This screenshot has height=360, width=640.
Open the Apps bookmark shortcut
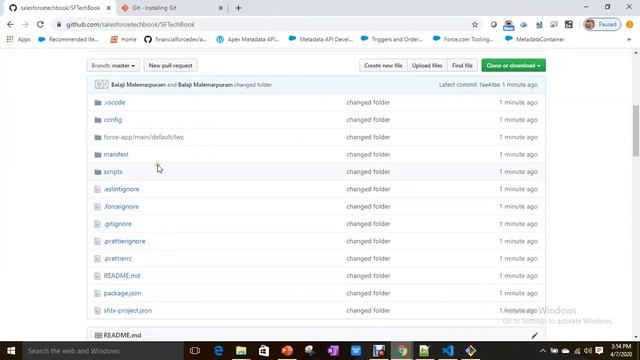pyautogui.click(x=19, y=39)
